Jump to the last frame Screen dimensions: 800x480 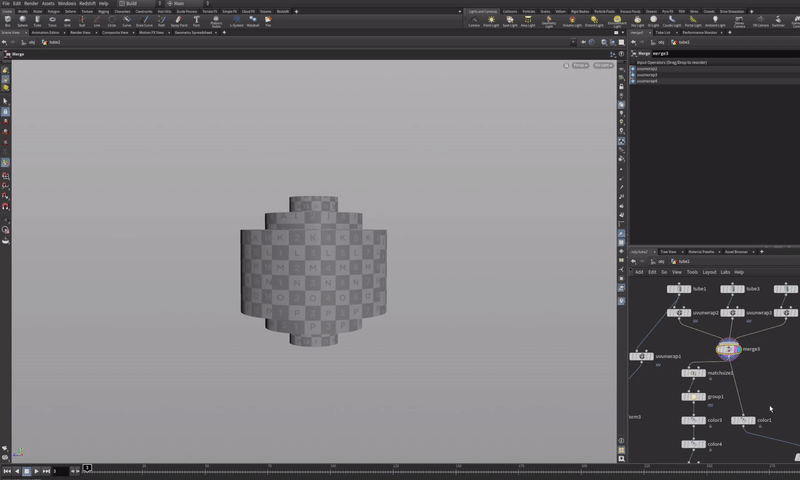(46, 471)
